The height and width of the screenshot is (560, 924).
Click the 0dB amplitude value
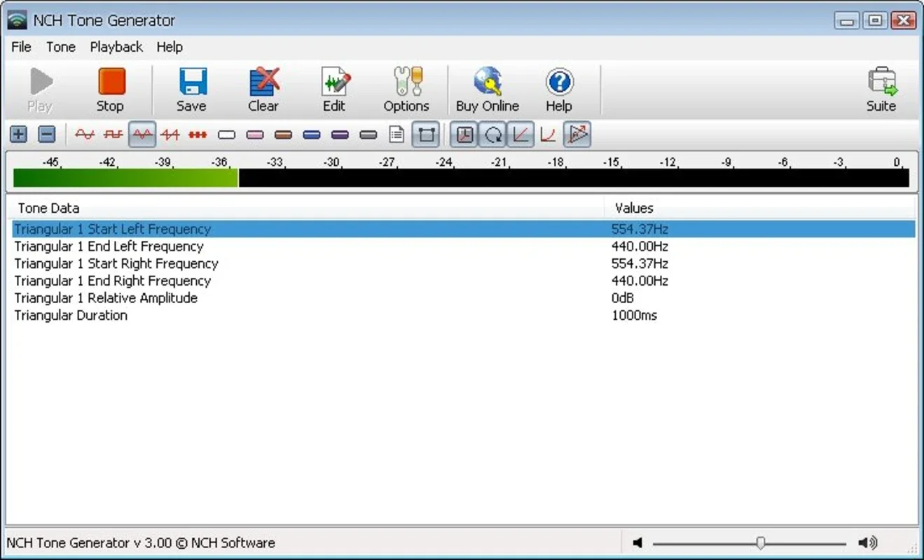(x=623, y=297)
